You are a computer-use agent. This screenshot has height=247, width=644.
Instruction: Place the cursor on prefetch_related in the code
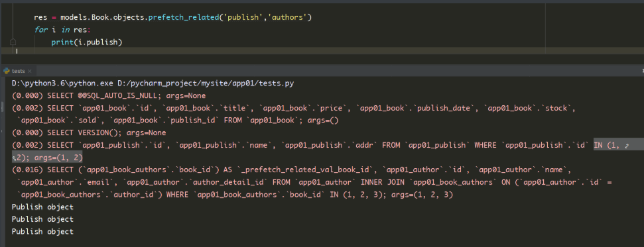tap(183, 18)
